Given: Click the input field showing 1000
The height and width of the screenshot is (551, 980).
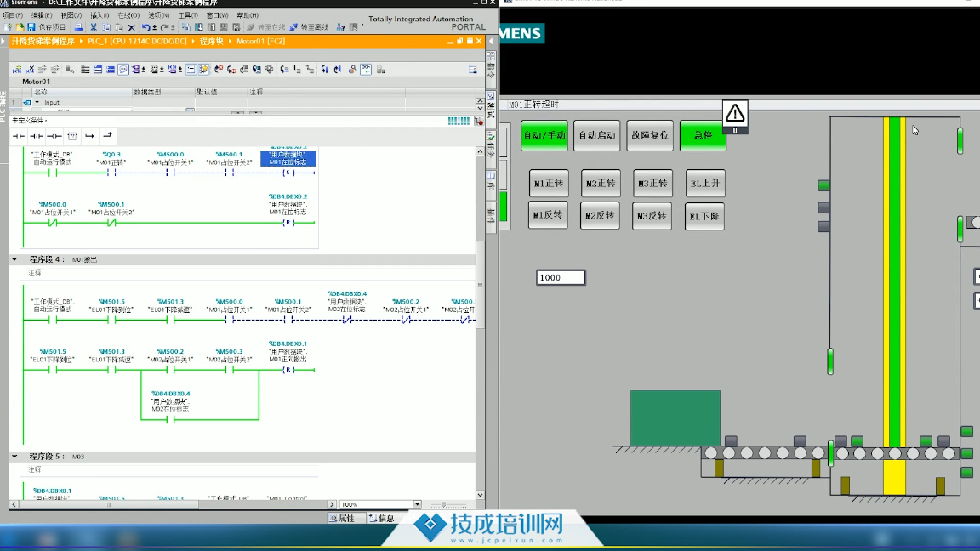Looking at the screenshot, I should point(561,277).
